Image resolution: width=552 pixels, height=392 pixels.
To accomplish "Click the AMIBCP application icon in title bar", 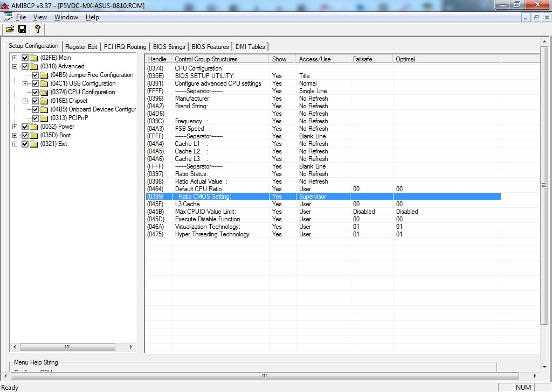I will [4, 5].
